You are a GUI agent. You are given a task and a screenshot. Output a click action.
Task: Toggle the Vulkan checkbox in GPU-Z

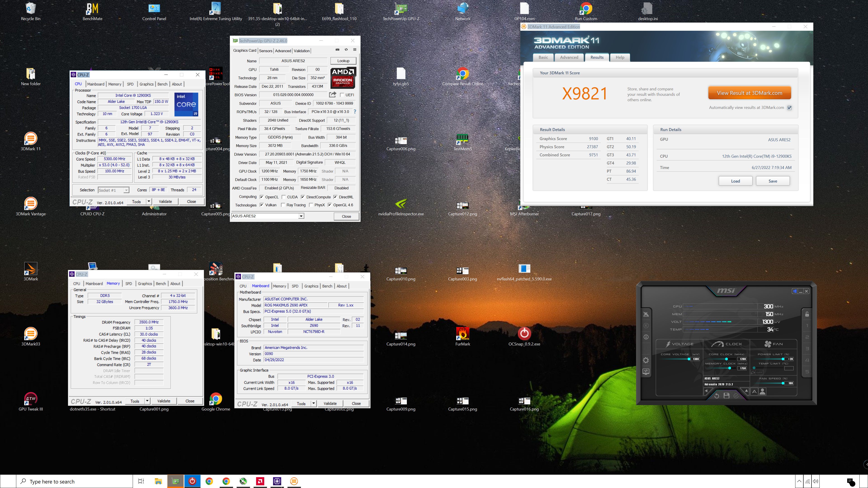tap(262, 205)
